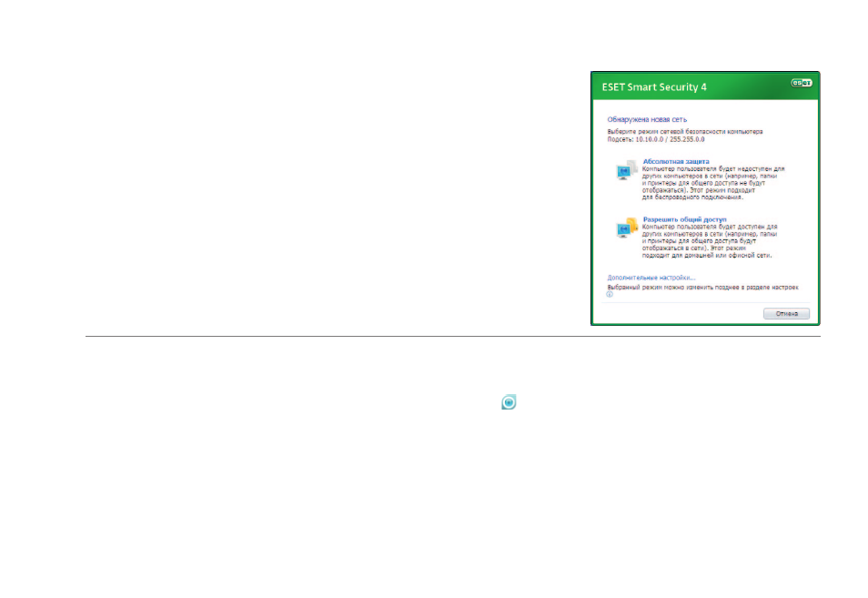The width and height of the screenshot is (868, 598).
Task: Click the small info icon below the settings note
Action: coord(610,295)
